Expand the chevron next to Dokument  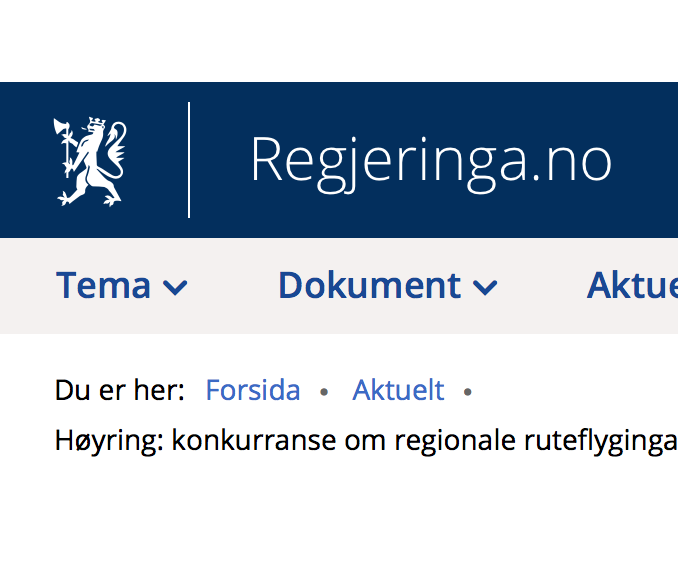[485, 287]
